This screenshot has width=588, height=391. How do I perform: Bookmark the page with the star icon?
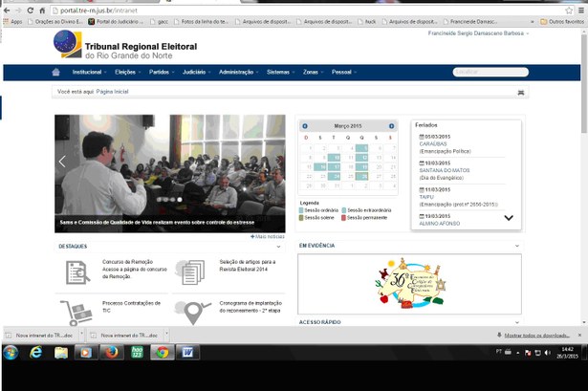(x=569, y=11)
